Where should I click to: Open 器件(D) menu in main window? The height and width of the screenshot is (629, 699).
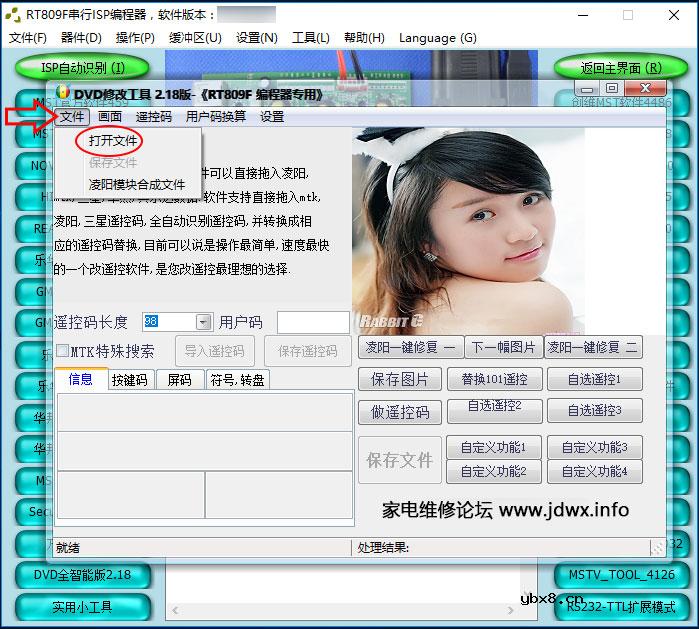[81, 38]
